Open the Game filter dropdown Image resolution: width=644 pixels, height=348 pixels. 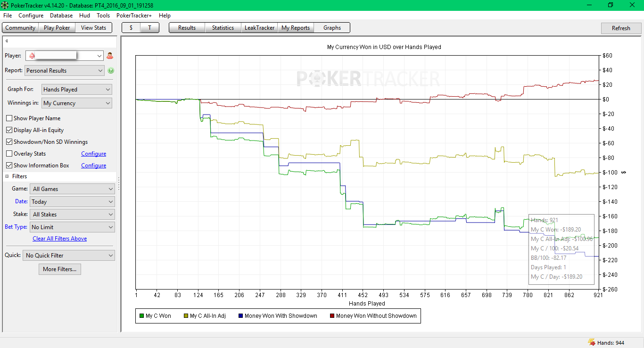pos(73,189)
